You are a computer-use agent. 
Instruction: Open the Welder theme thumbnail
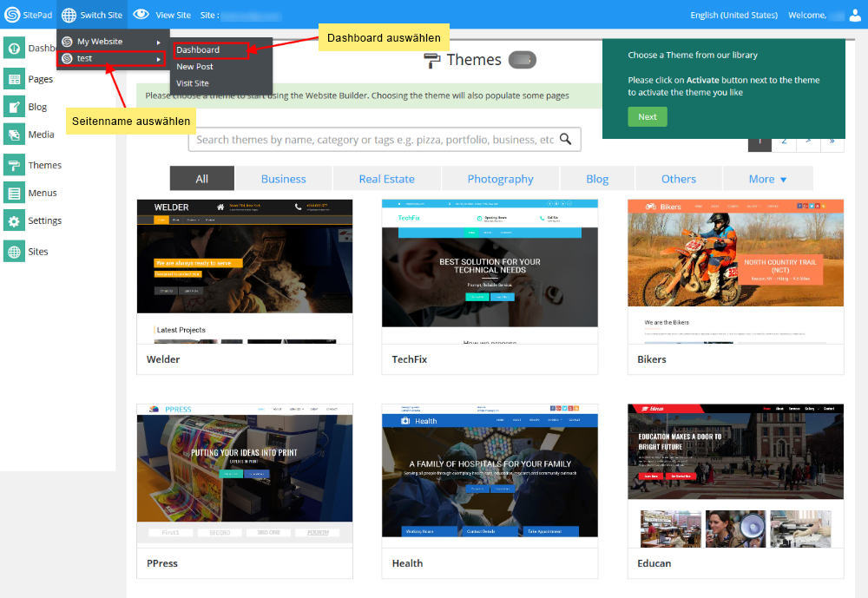pyautogui.click(x=245, y=272)
